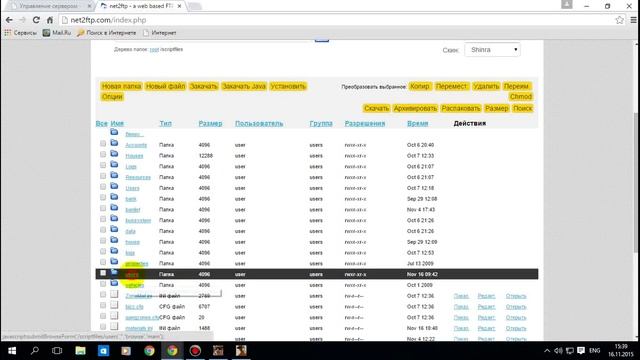640x360 pixels.
Task: Go back with the browser back arrow
Action: pyautogui.click(x=9, y=20)
